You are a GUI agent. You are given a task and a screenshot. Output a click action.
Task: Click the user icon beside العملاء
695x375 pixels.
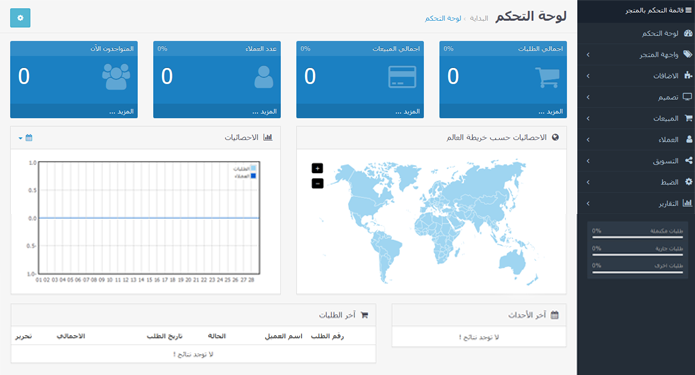(689, 139)
